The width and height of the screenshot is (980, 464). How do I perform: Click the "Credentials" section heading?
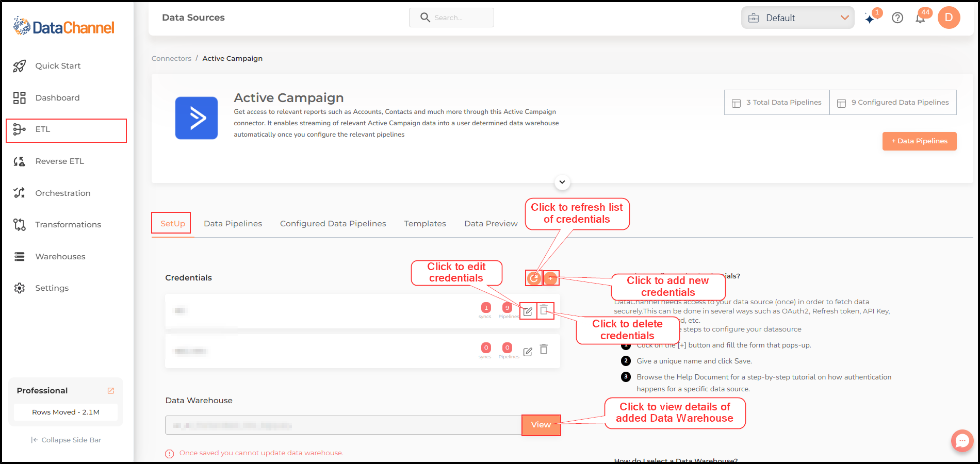tap(188, 278)
